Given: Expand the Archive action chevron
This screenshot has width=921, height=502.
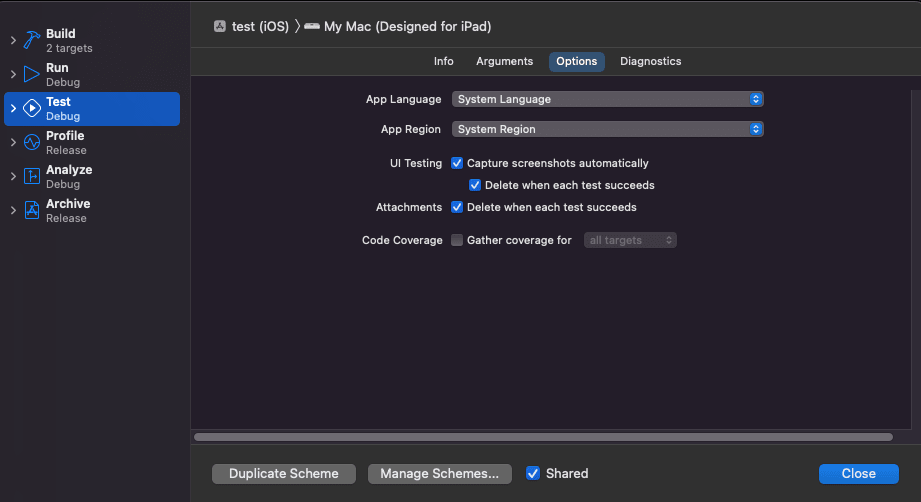Looking at the screenshot, I should click(x=13, y=210).
